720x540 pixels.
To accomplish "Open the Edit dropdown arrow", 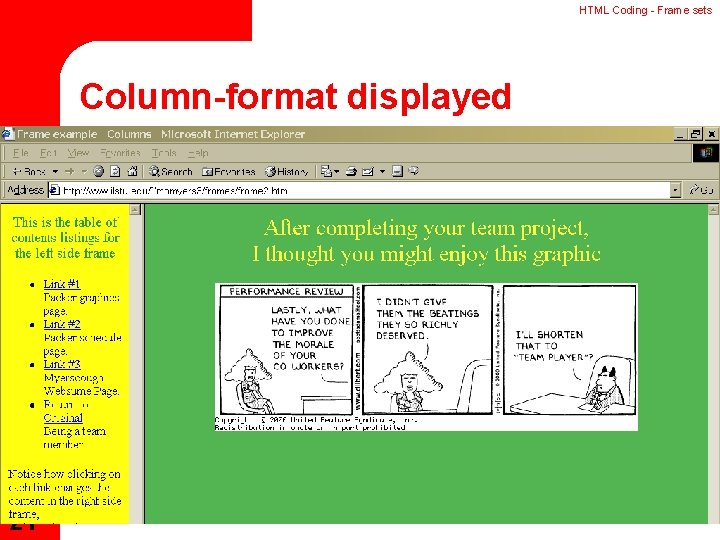I will tap(382, 171).
